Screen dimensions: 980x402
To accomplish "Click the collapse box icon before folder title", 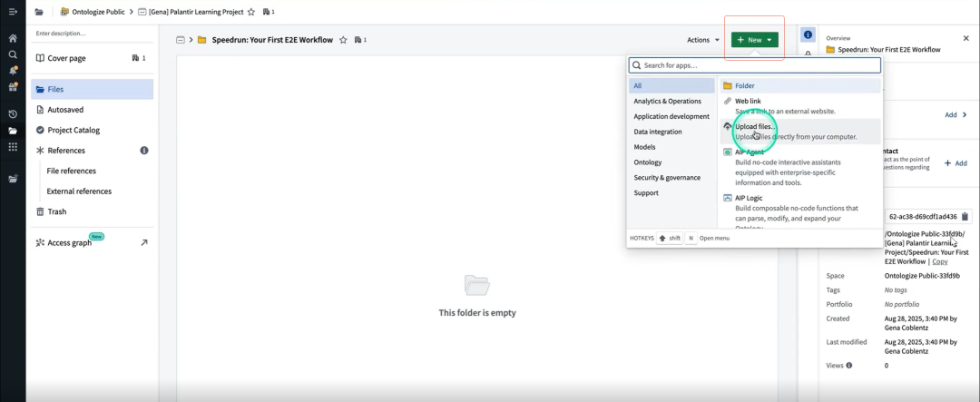I will (181, 40).
